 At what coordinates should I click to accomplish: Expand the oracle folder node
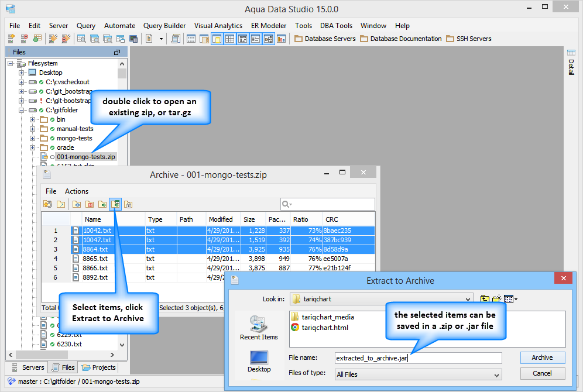(33, 147)
